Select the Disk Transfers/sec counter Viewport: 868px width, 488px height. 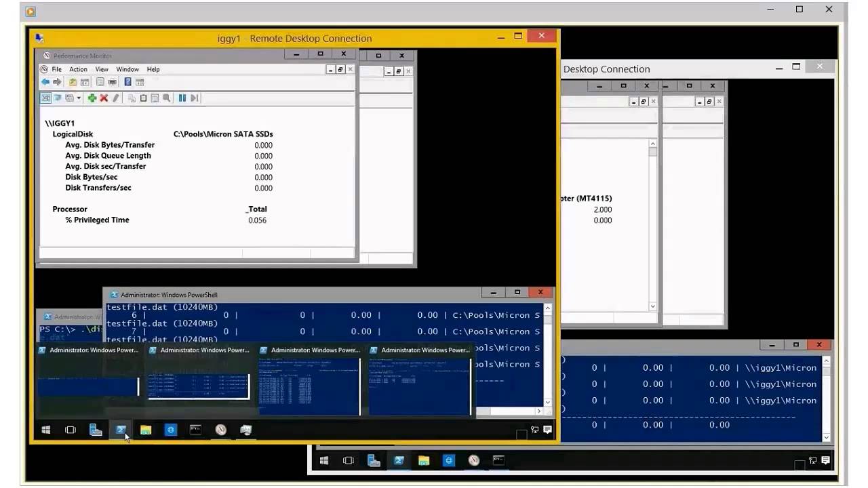pos(98,188)
